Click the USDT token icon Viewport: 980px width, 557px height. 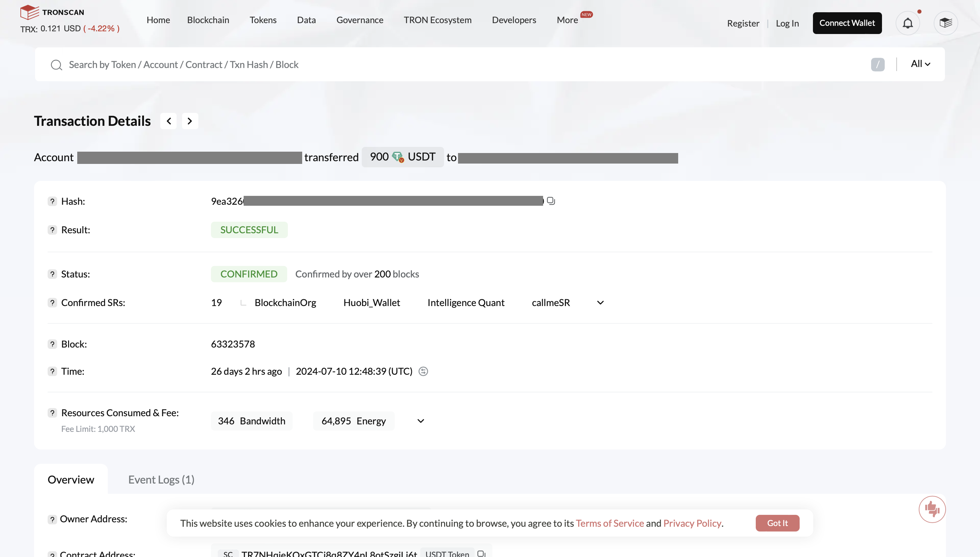(398, 157)
